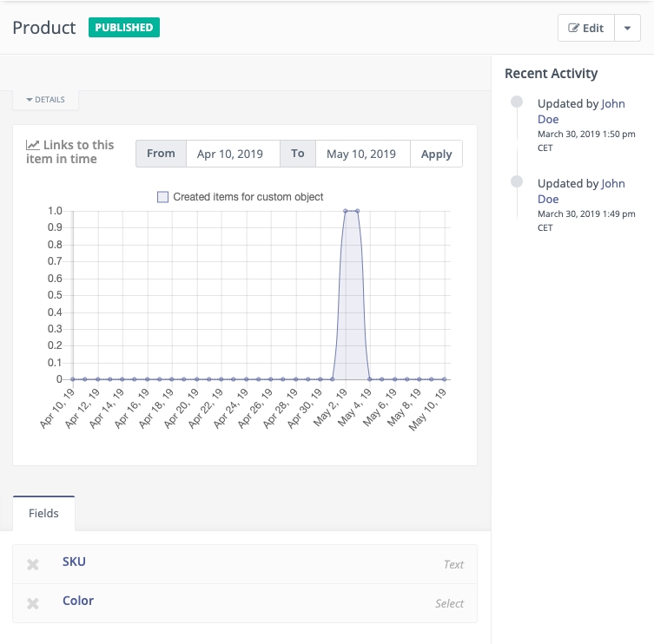The image size is (654, 644).
Task: Open the SKU field link
Action: 74,562
